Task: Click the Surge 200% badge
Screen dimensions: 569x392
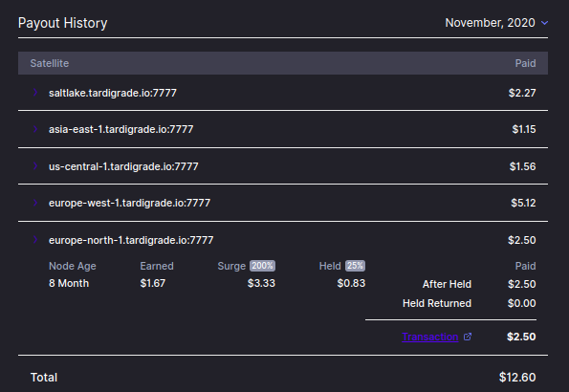Action: click(x=262, y=266)
